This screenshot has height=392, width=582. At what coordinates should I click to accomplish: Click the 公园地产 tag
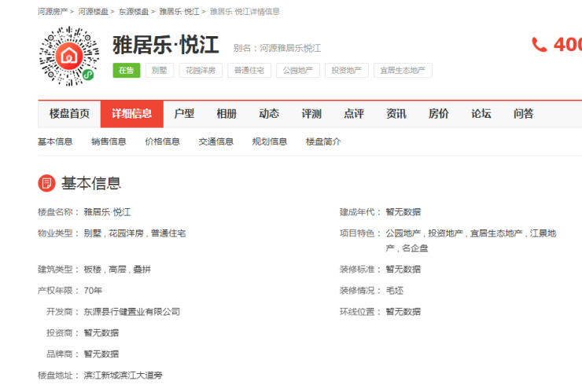point(297,71)
